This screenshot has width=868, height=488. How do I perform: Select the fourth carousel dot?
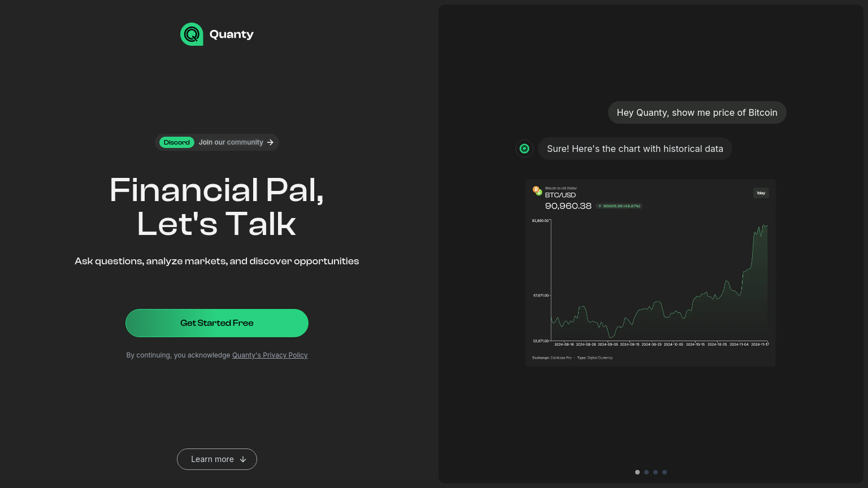pos(665,472)
